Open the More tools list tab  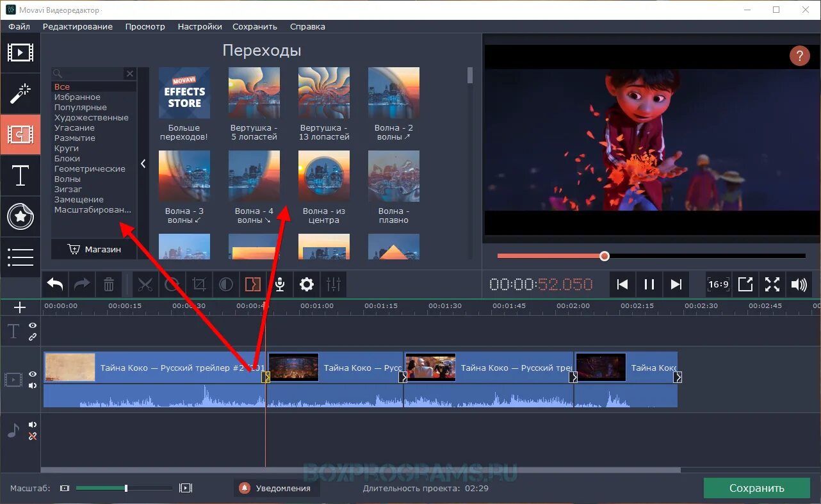click(20, 257)
